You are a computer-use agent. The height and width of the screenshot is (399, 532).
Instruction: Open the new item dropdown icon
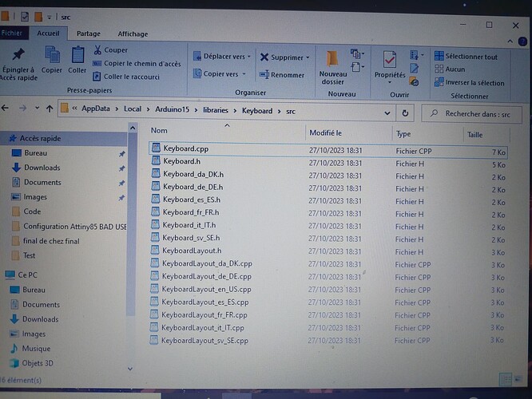(357, 53)
